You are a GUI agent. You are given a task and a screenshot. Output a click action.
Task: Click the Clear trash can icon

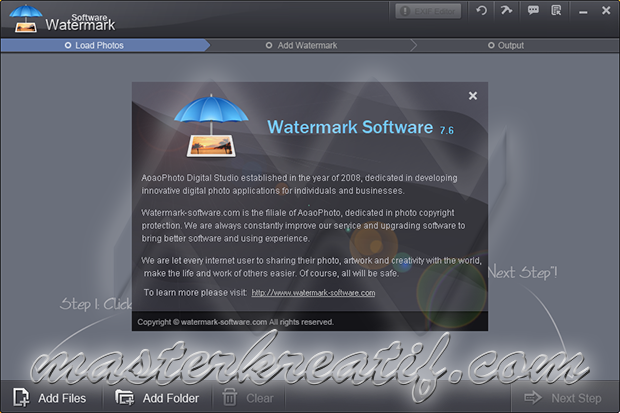click(x=230, y=397)
